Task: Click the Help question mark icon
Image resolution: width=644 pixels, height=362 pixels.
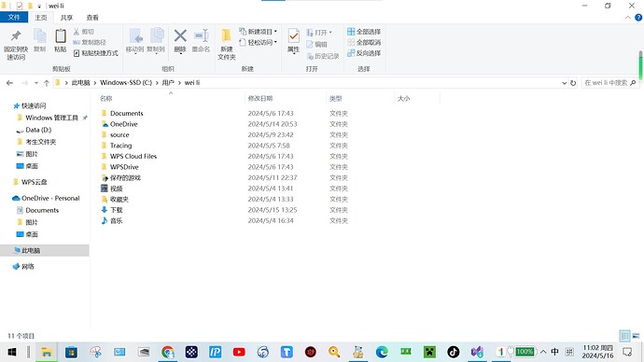Action: click(x=638, y=18)
